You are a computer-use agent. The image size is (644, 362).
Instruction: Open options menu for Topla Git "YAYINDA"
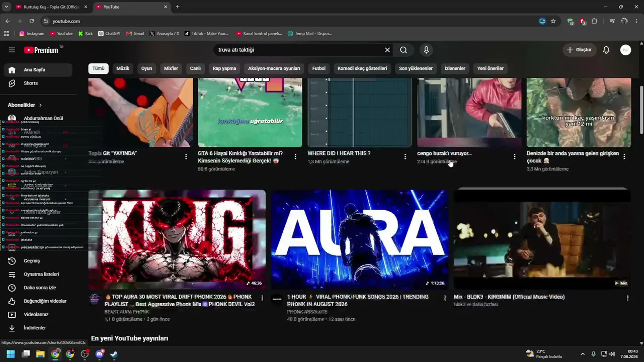click(x=186, y=156)
